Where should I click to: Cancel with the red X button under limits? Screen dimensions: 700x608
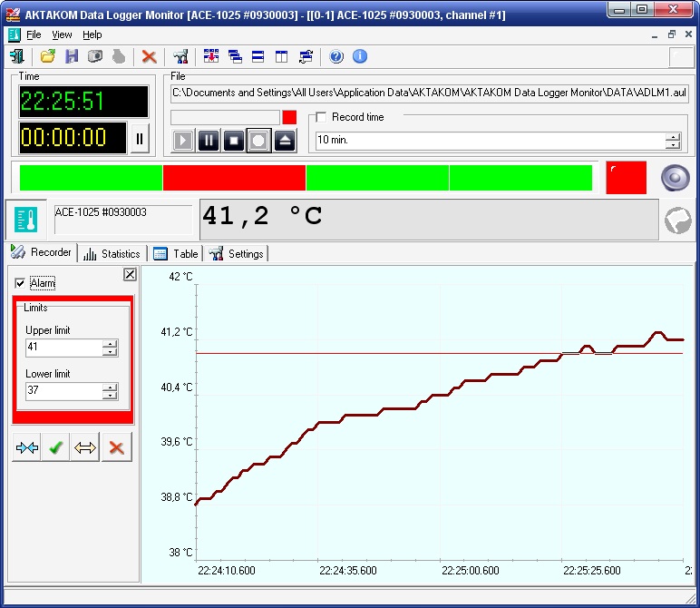[117, 447]
